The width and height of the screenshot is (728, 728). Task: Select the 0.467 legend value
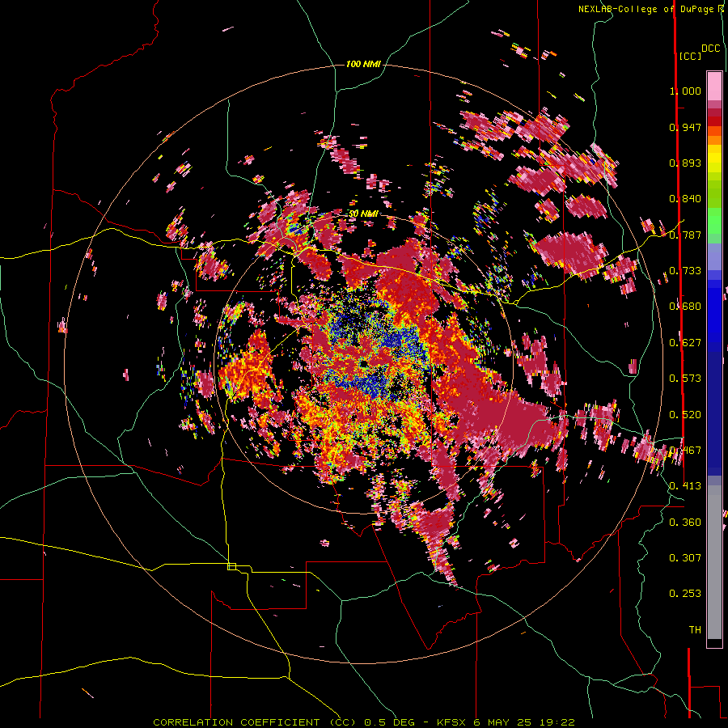click(685, 451)
